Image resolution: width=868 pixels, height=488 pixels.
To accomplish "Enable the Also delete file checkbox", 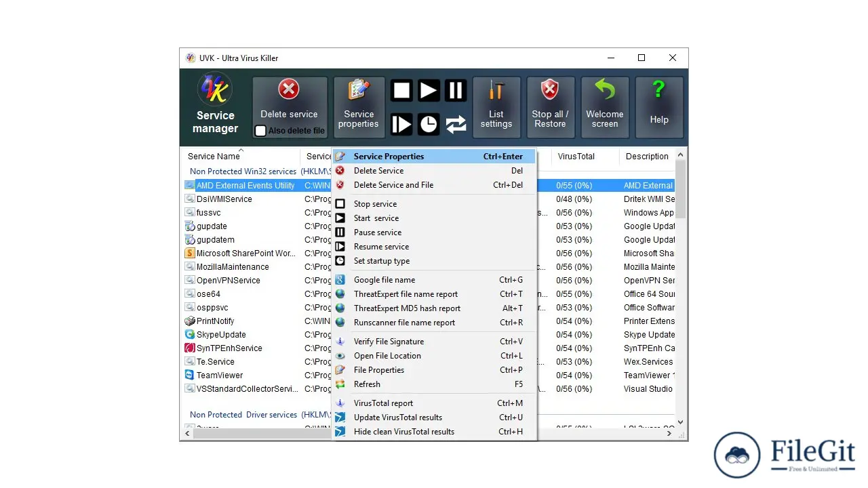I will 260,131.
